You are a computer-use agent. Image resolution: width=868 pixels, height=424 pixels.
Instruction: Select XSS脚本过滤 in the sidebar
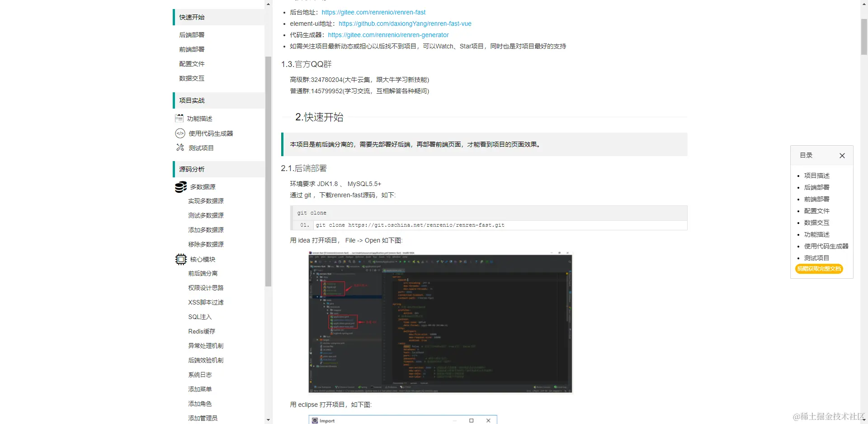206,302
